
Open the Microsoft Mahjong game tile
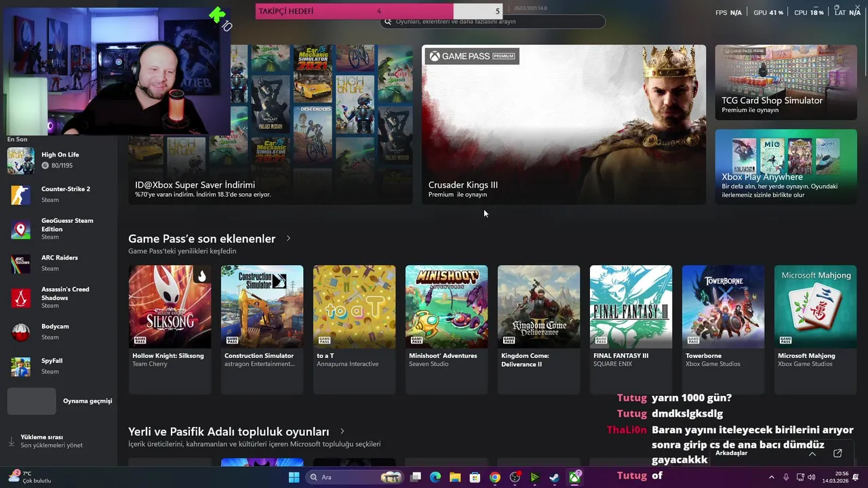click(815, 329)
